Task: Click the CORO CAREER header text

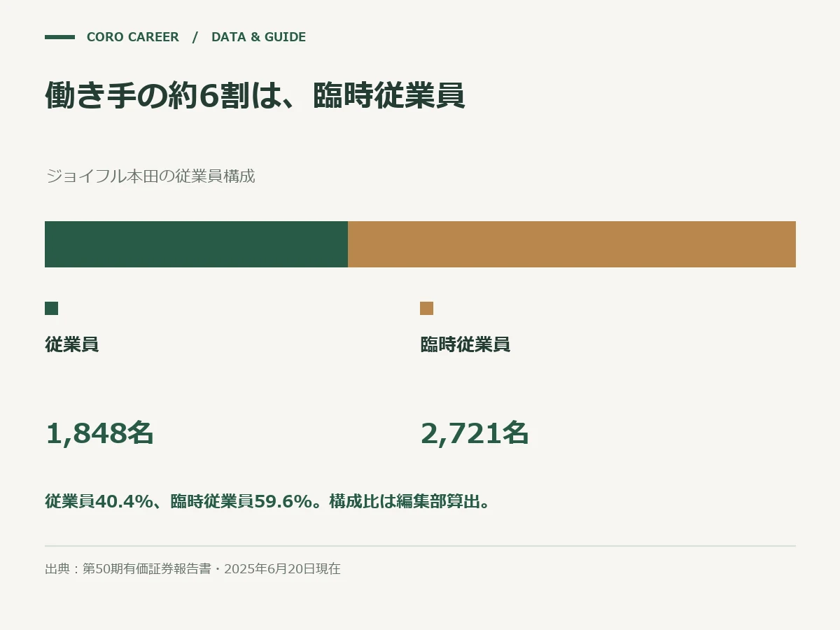Action: [132, 37]
